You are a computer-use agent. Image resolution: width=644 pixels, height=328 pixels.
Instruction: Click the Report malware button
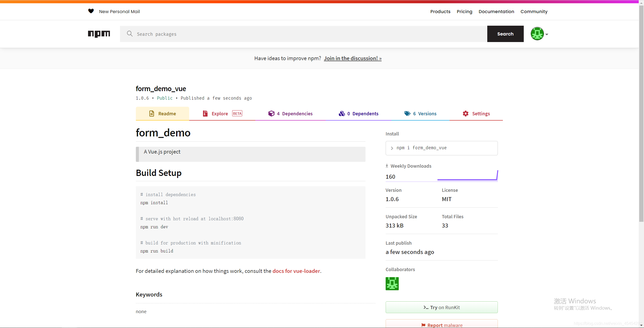pyautogui.click(x=441, y=325)
